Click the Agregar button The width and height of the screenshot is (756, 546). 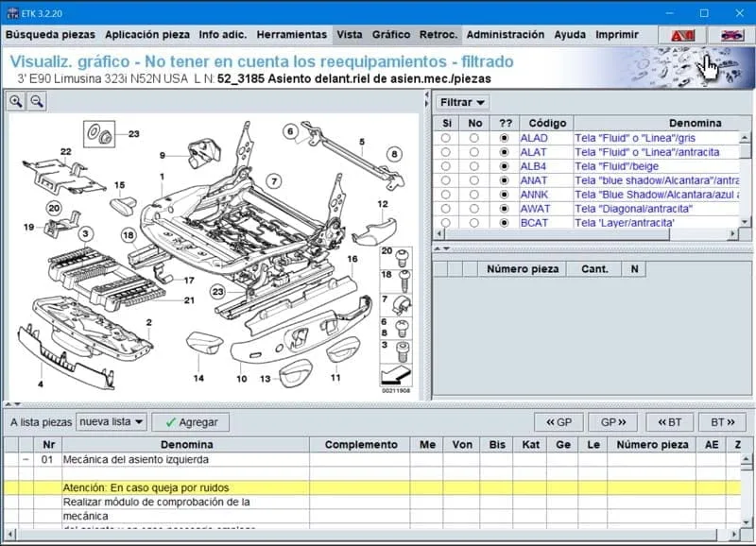(190, 422)
